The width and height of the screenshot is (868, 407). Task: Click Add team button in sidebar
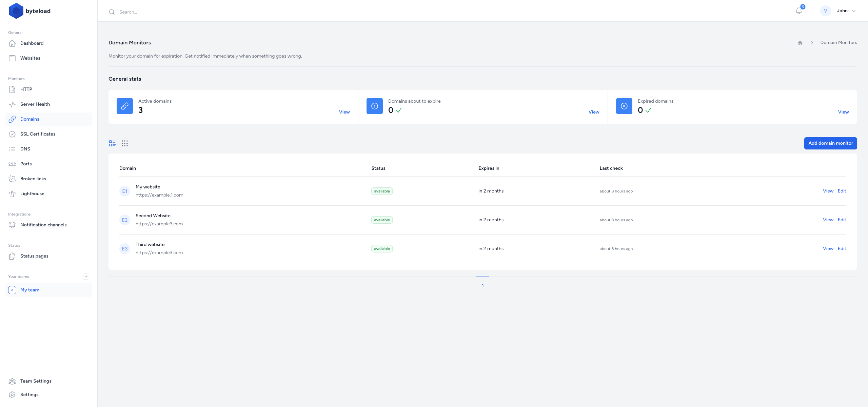point(86,277)
